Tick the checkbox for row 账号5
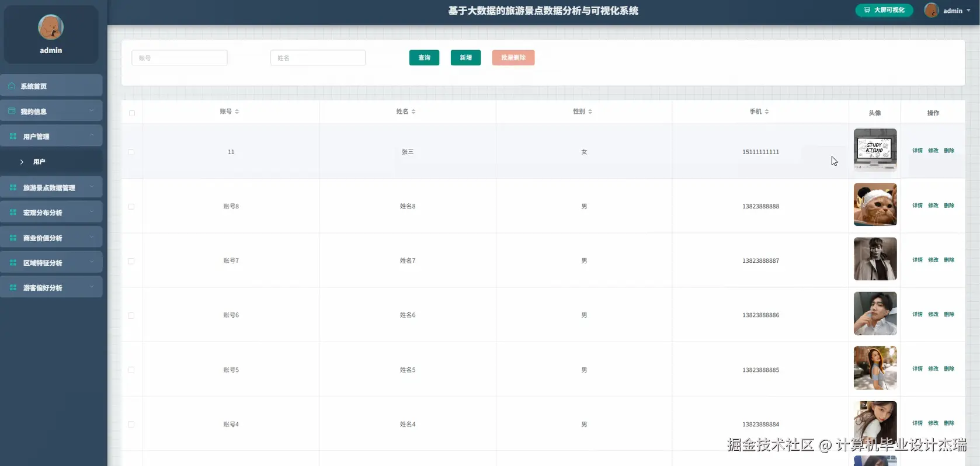The height and width of the screenshot is (466, 980). pyautogui.click(x=131, y=370)
